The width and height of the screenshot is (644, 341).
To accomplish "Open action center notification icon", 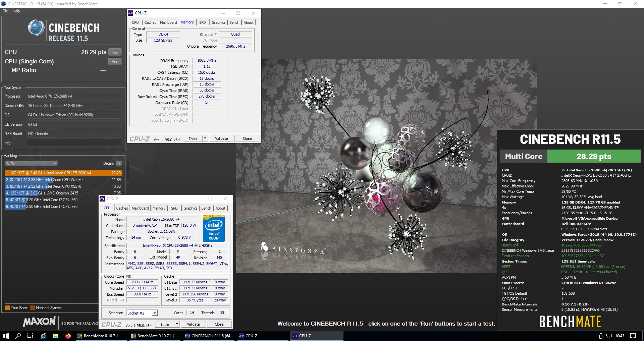I will (x=633, y=336).
